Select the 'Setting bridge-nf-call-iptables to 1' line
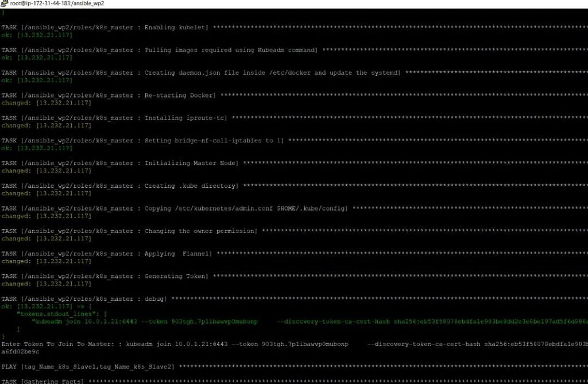 [295, 140]
